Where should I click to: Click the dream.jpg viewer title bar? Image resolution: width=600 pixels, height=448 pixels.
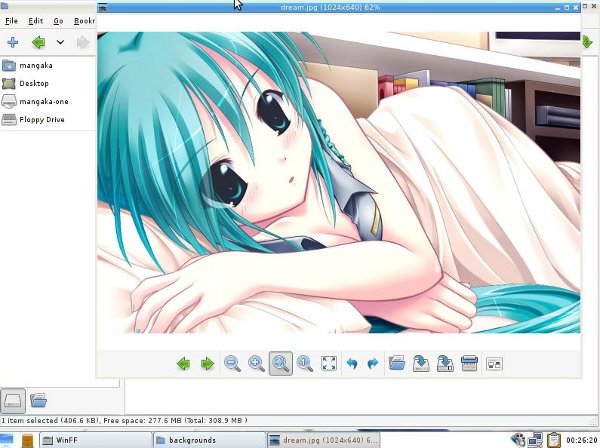click(330, 7)
